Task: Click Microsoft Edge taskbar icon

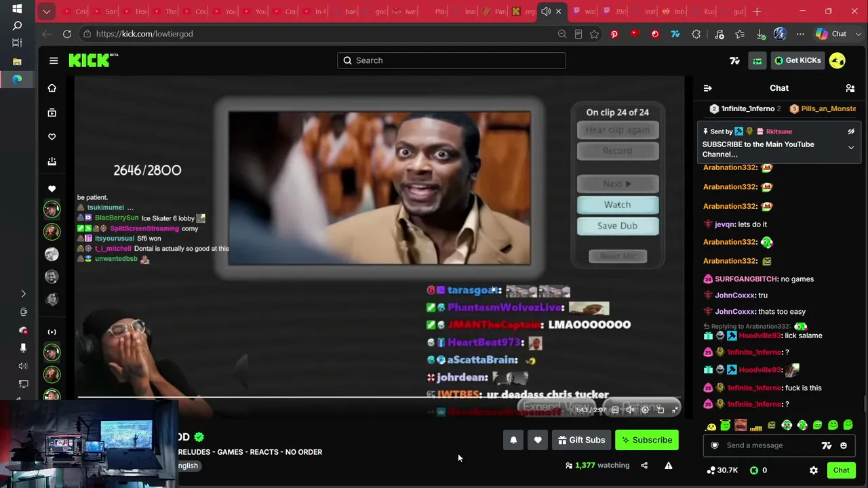Action: (17, 79)
